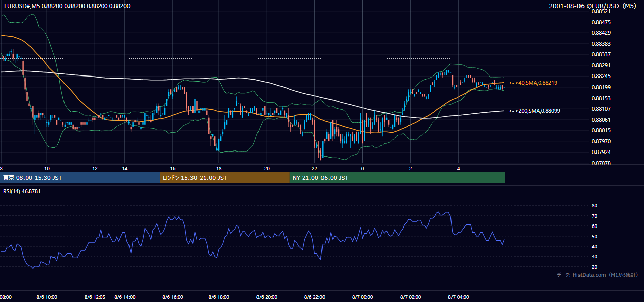This screenshot has width=644, height=302.
Task: Click the 8/6 16:00 bottom time label
Action: pos(173,297)
